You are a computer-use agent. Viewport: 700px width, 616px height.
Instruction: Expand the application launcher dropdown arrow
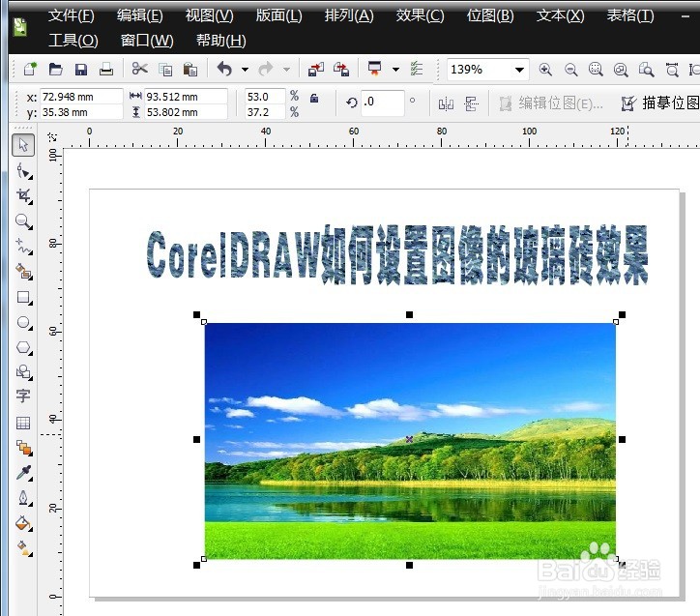pyautogui.click(x=395, y=70)
